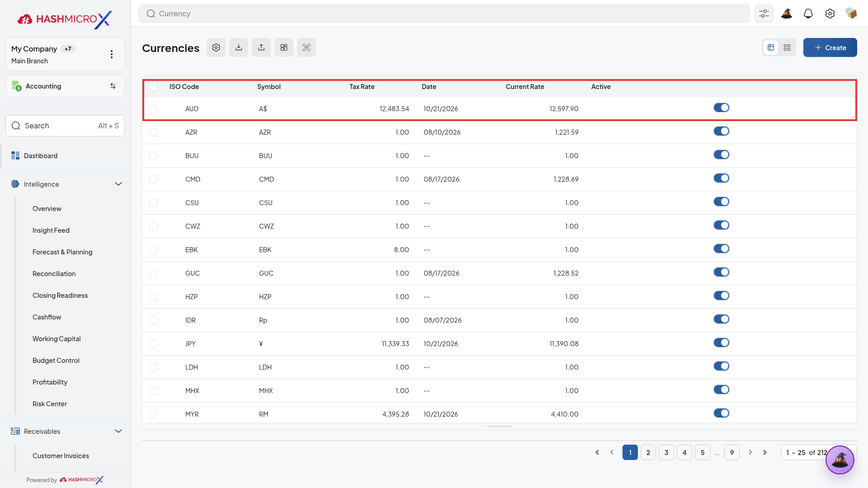This screenshot has width=868, height=488.
Task: Sort by Current Rate column header
Action: (525, 87)
